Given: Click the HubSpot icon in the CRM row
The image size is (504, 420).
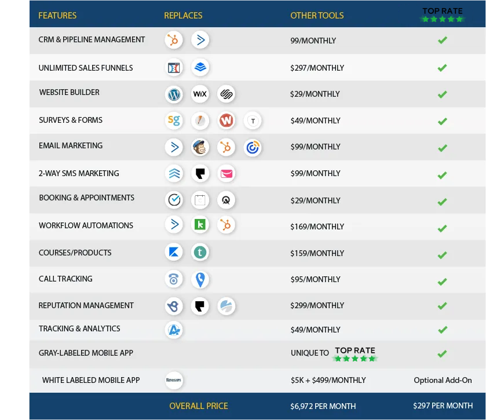Looking at the screenshot, I should click(174, 40).
